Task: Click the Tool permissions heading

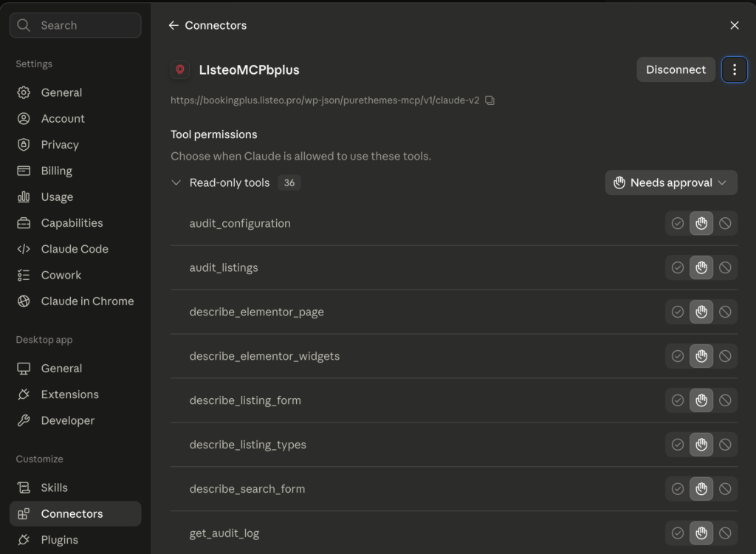Action: point(213,134)
